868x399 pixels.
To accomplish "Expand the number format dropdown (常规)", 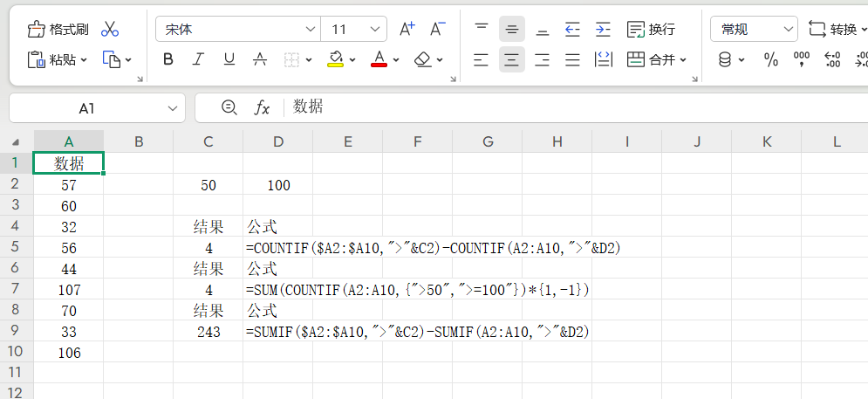I will click(789, 30).
